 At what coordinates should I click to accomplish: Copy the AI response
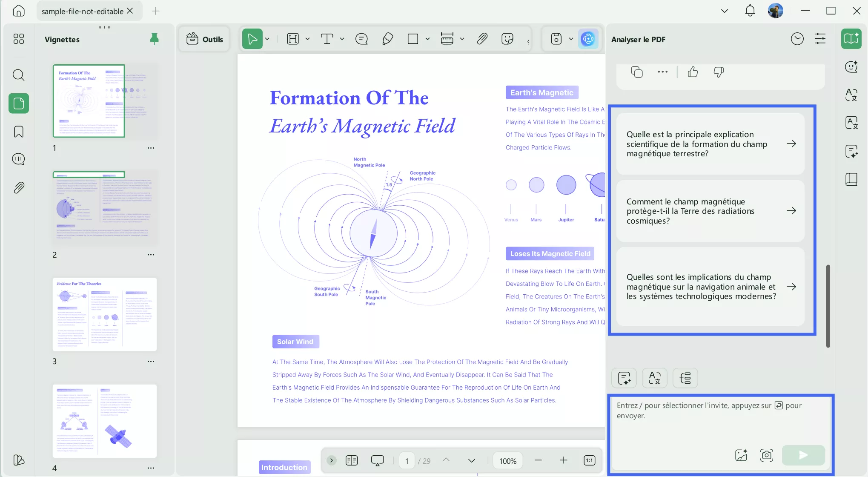click(x=636, y=72)
